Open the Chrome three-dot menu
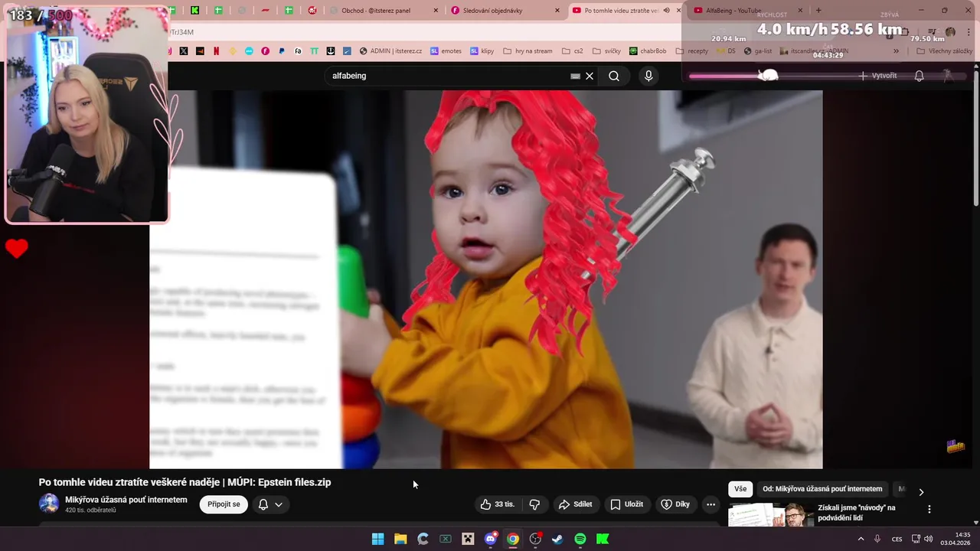980x551 pixels. coord(969,32)
